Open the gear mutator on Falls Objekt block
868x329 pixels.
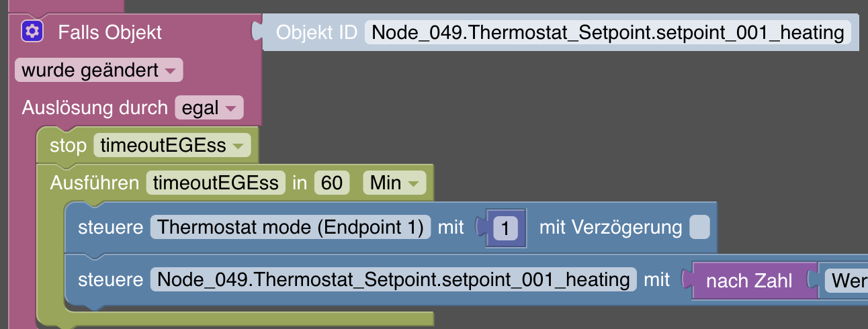pos(32,31)
